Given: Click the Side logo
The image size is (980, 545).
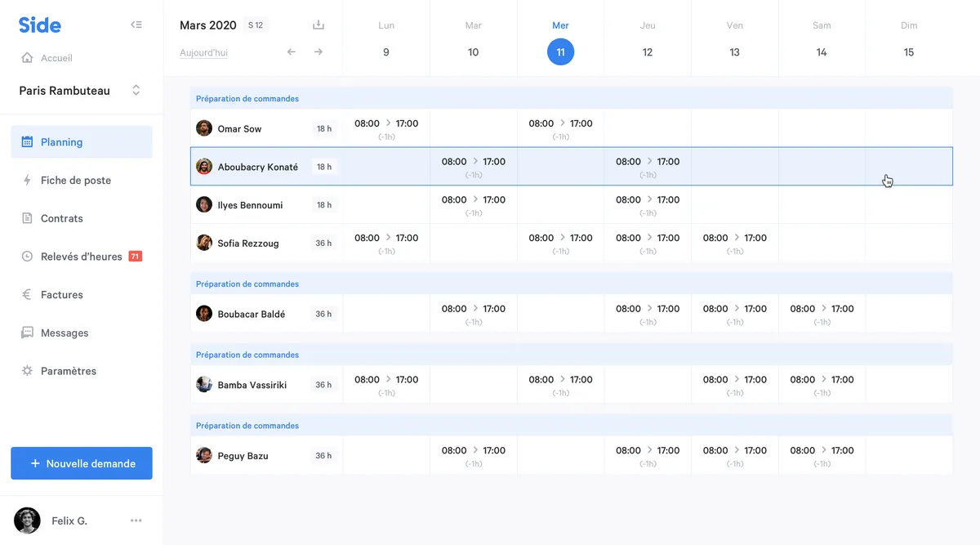Looking at the screenshot, I should (x=40, y=25).
